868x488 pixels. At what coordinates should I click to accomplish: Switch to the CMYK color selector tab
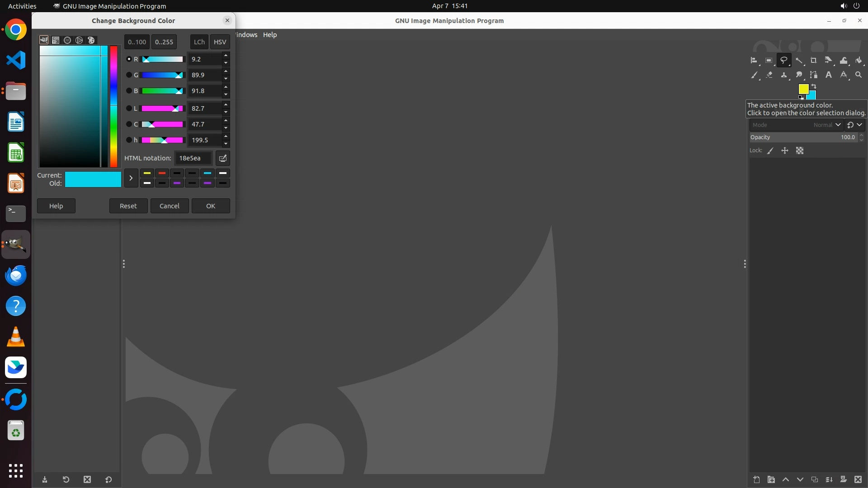click(x=56, y=40)
